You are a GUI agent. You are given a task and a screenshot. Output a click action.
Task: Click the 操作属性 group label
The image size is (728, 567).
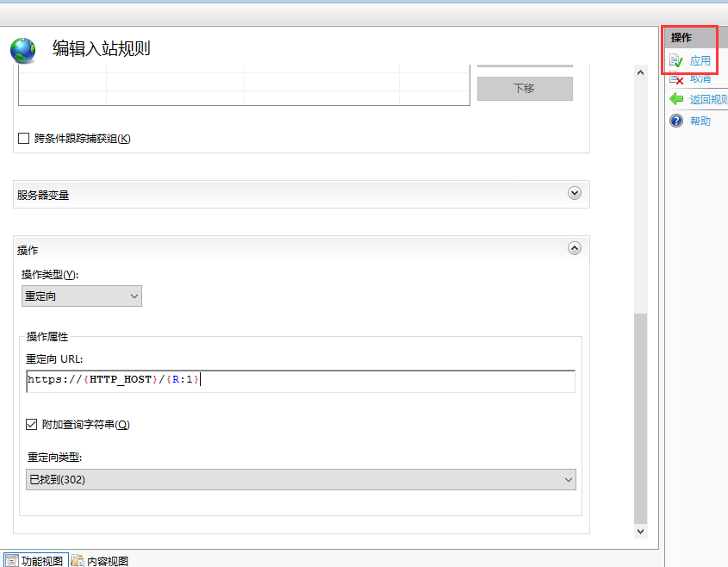[x=47, y=337]
